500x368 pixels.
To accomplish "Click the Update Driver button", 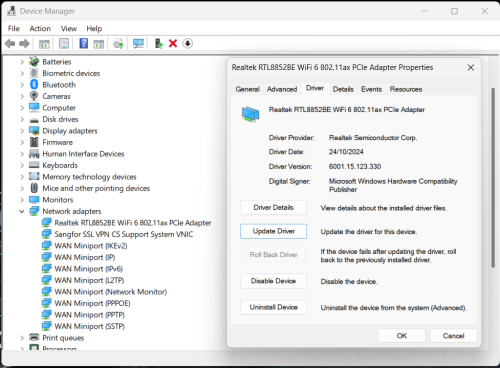I will click(x=273, y=231).
